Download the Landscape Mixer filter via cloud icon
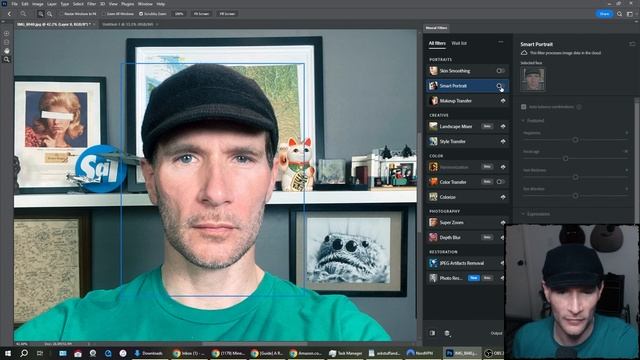This screenshot has width=640, height=360. (503, 127)
